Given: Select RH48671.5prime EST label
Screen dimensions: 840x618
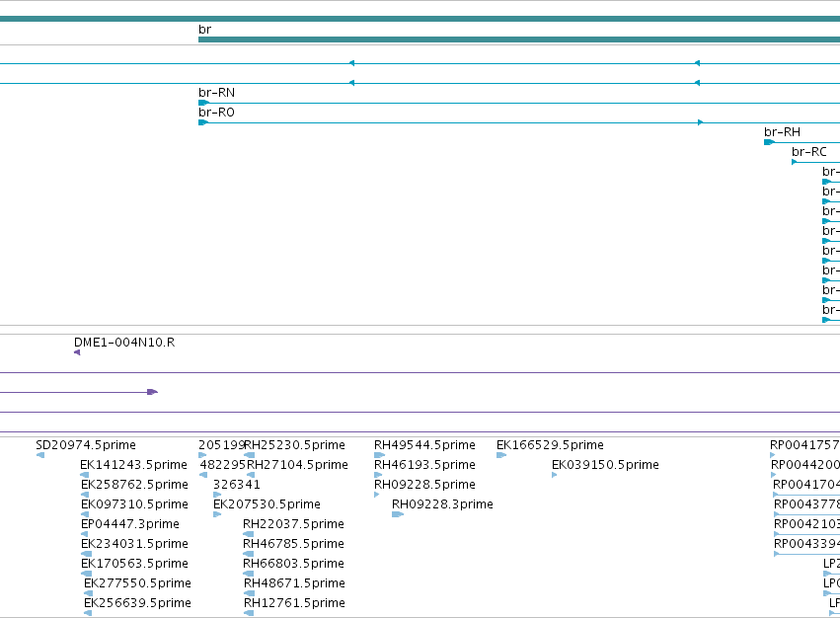Looking at the screenshot, I should [x=294, y=583].
